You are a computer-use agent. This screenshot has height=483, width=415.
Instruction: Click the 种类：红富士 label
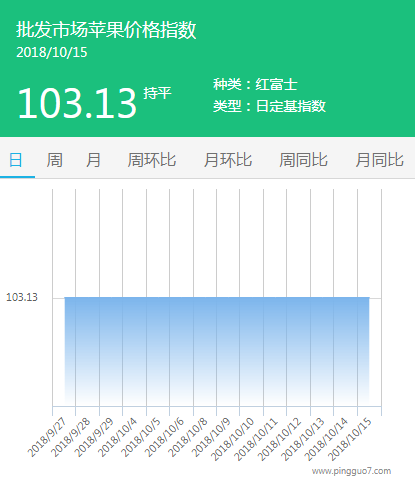pyautogui.click(x=255, y=84)
